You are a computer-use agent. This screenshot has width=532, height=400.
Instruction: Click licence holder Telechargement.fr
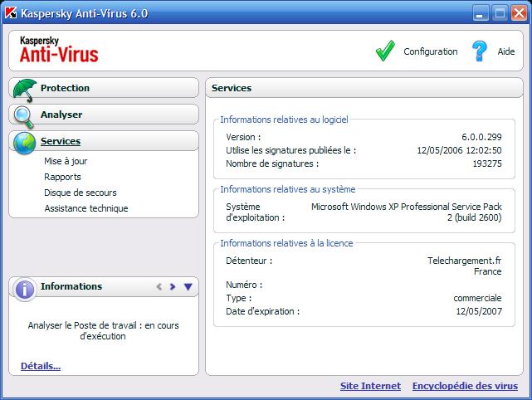point(464,261)
